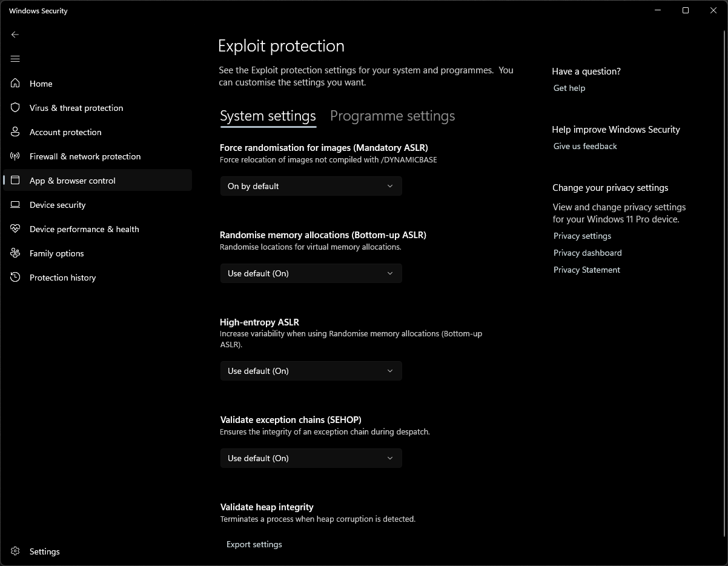Click the back arrow icon
The image size is (728, 566).
coord(15,35)
